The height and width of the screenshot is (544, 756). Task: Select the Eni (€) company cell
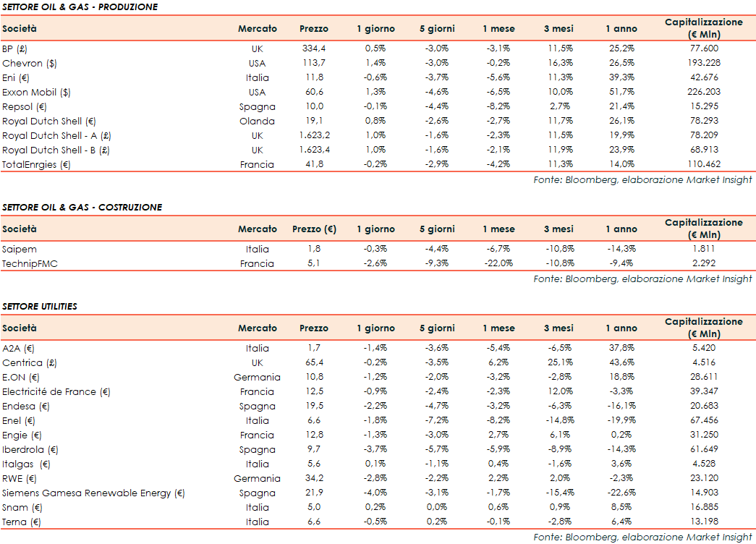(x=16, y=77)
